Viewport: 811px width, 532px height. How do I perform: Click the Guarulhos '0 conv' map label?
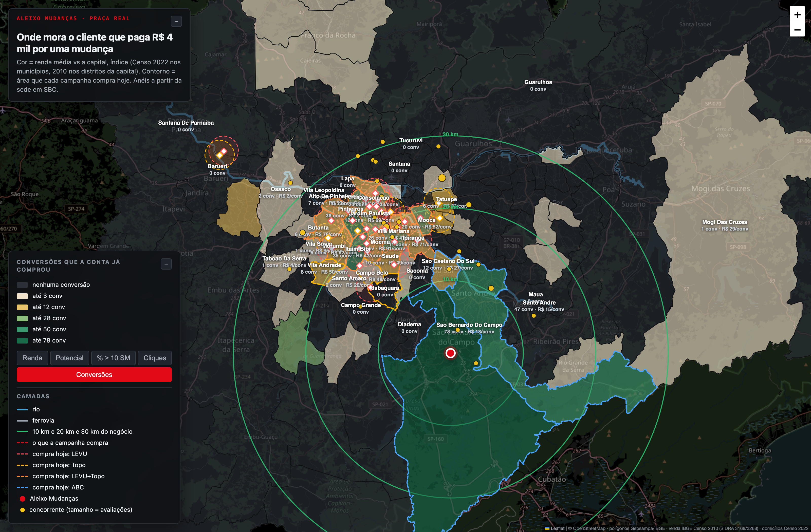(x=538, y=89)
